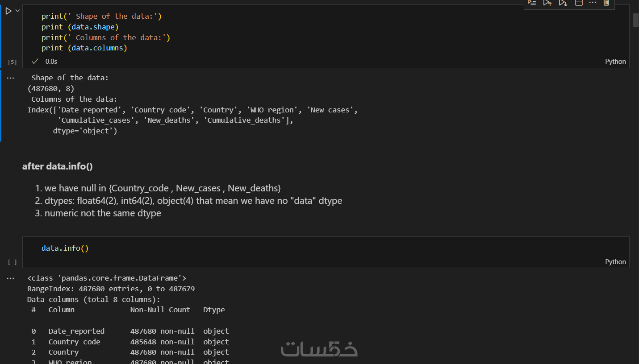The image size is (639, 364).
Task: Click the "numeric not the same dtype" list item
Action: click(103, 213)
